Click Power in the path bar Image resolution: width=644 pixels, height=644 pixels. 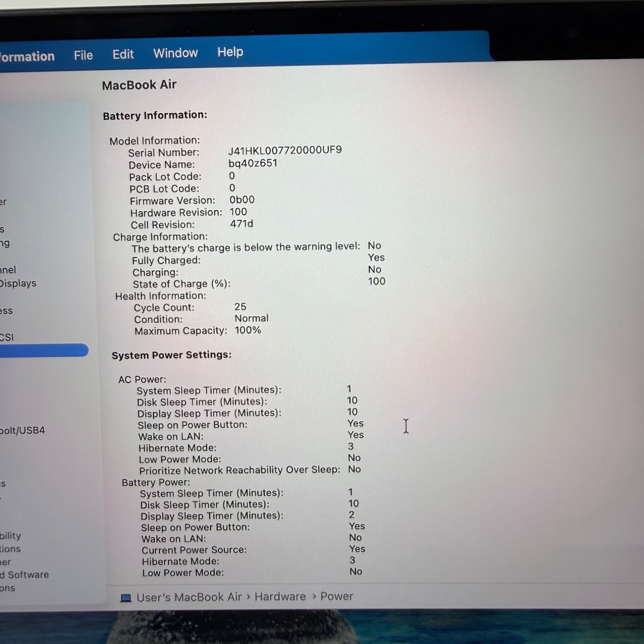337,596
